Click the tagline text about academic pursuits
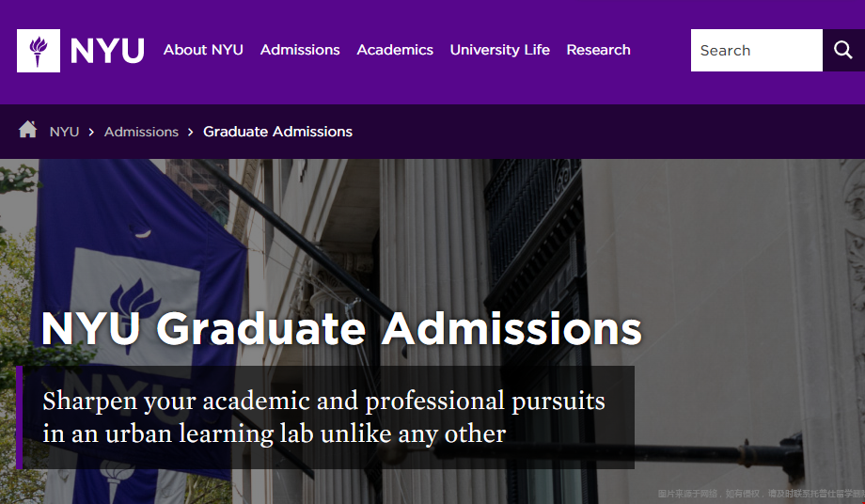Screen dimensions: 865x504 [x=323, y=417]
